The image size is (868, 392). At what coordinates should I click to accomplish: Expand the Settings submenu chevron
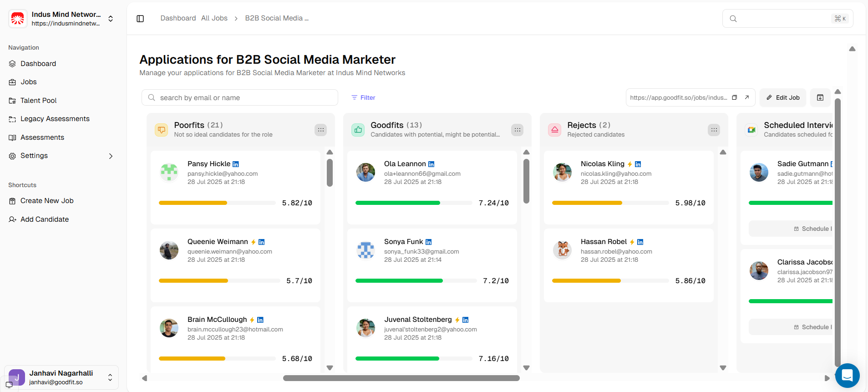click(x=111, y=156)
